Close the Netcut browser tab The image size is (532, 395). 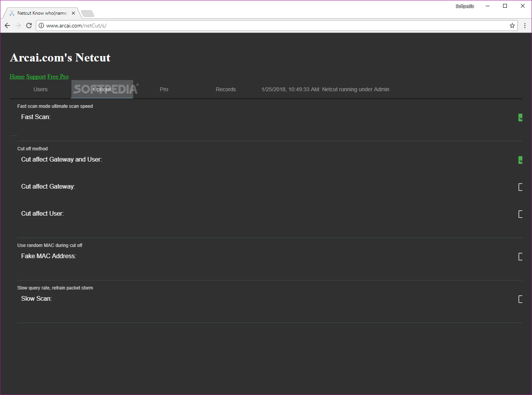pyautogui.click(x=73, y=13)
